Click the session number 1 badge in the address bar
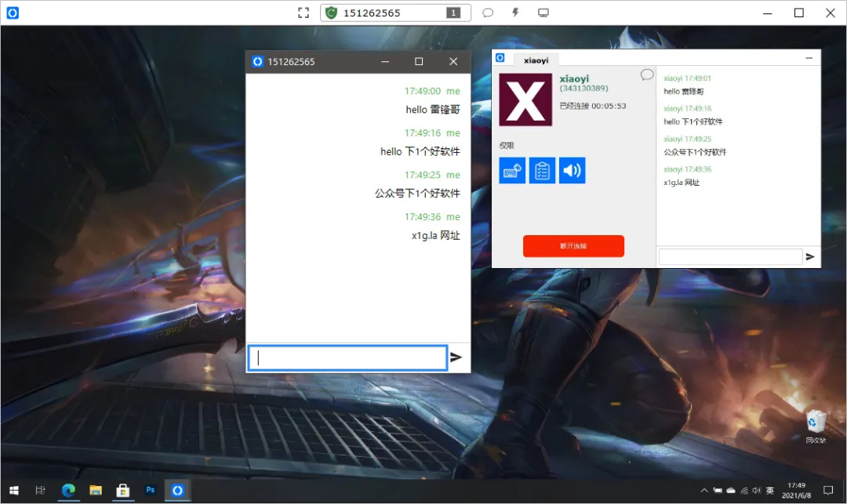The width and height of the screenshot is (847, 504). [x=453, y=13]
